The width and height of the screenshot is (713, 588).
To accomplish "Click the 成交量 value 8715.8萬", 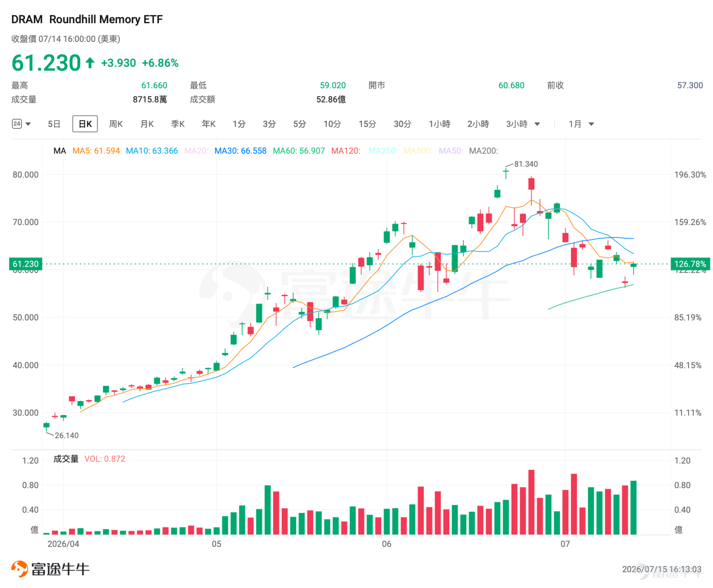I will [x=150, y=99].
